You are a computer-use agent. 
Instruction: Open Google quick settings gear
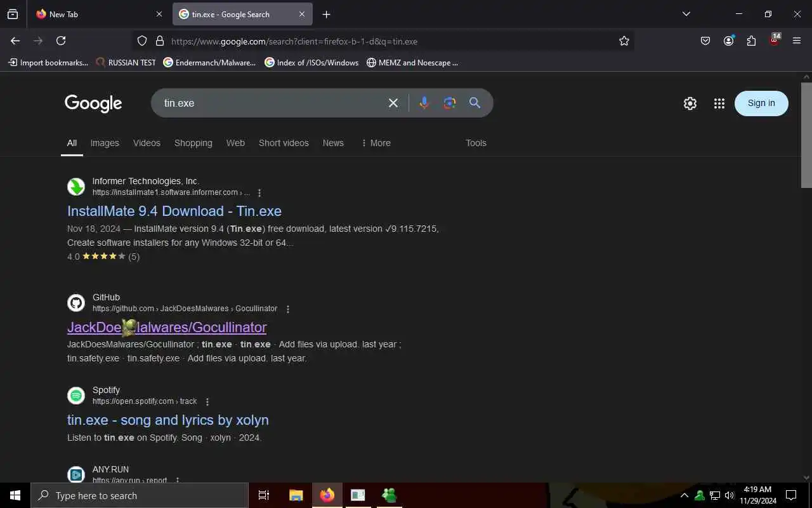tap(690, 104)
